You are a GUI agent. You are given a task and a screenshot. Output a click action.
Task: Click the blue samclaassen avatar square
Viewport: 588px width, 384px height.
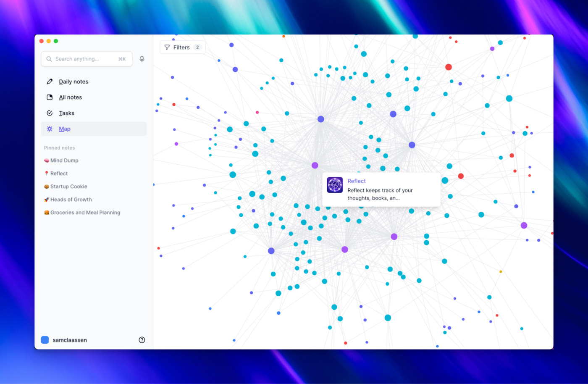tap(45, 340)
